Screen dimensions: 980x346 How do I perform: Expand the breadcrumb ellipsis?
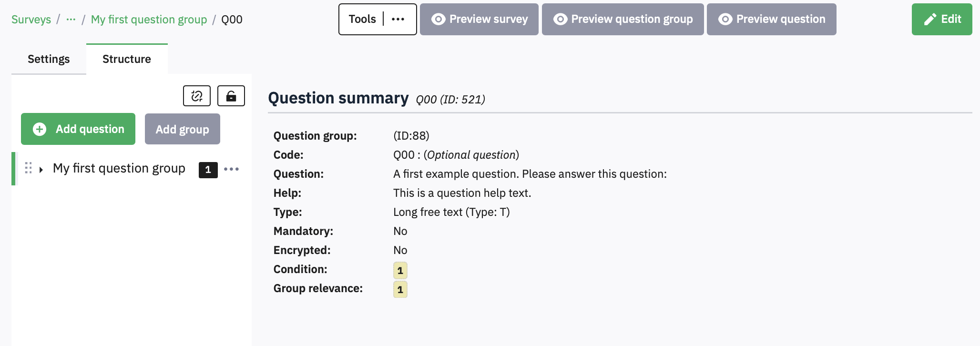click(x=71, y=20)
